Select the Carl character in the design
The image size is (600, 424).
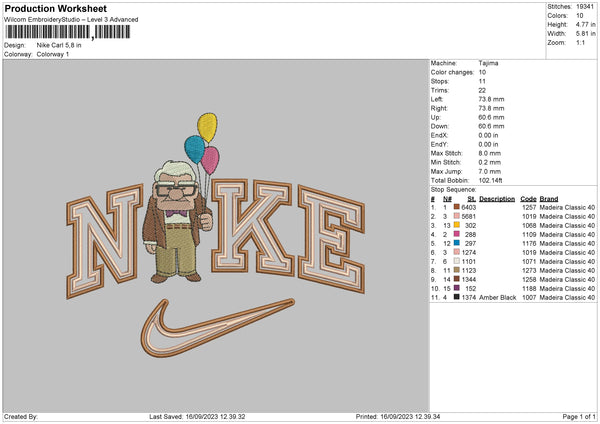177,222
